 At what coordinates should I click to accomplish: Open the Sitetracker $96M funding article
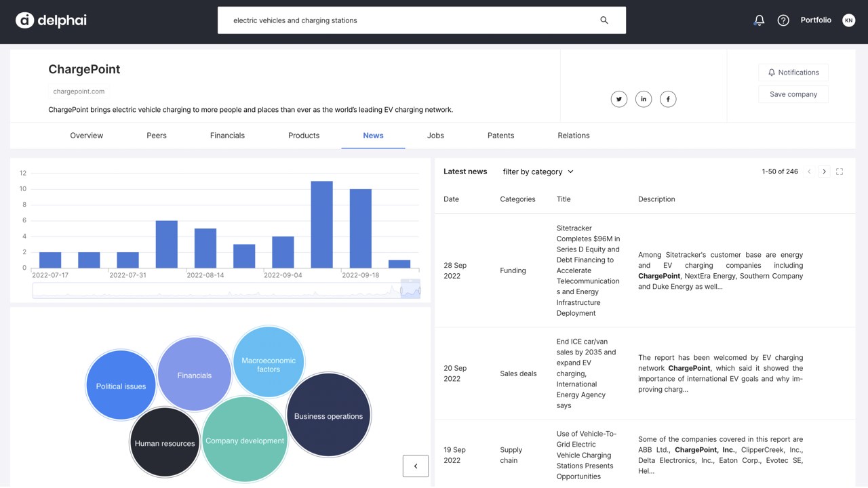(x=589, y=270)
